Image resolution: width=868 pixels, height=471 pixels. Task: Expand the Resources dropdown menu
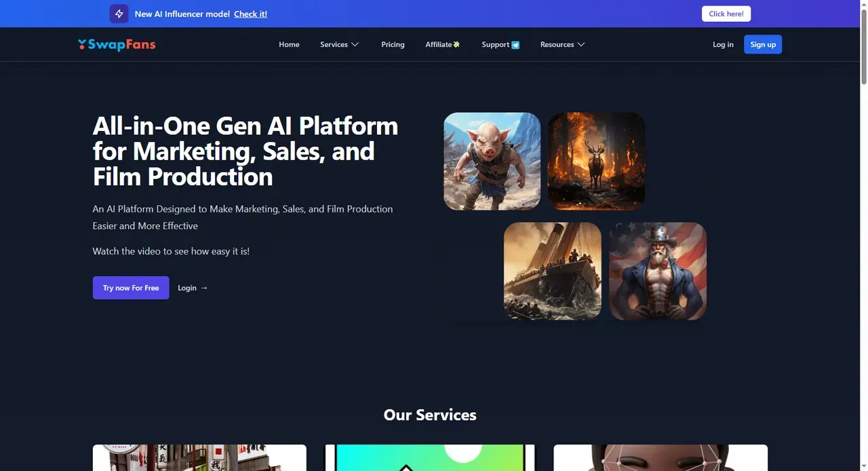point(562,45)
